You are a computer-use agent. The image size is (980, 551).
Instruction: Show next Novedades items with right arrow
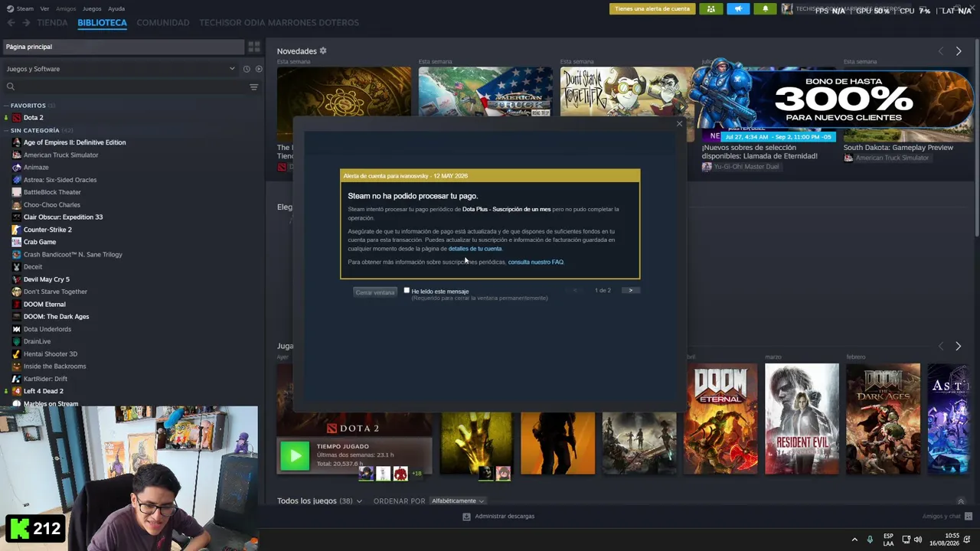click(959, 51)
